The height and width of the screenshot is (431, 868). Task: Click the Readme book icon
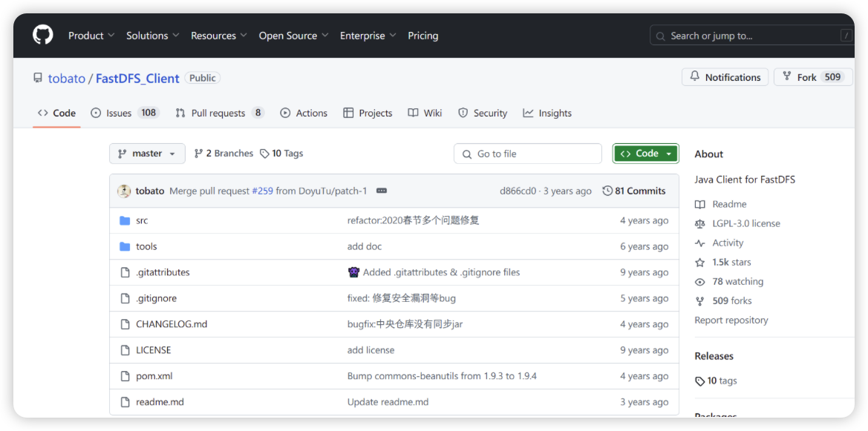click(x=700, y=205)
